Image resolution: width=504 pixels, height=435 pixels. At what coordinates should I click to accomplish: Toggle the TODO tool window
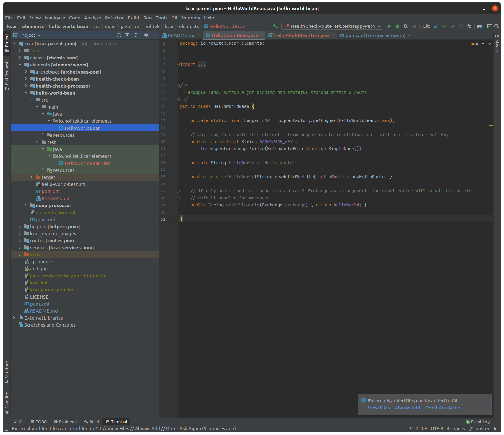coord(39,422)
